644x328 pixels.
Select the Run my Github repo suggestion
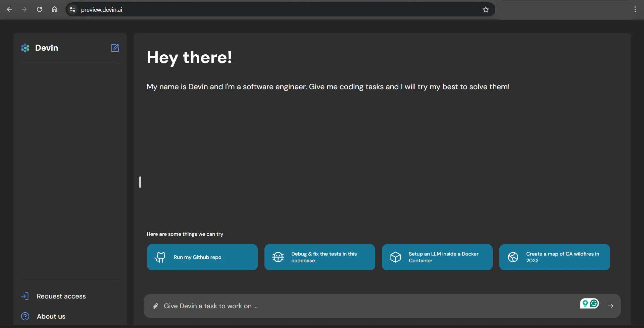pos(202,257)
